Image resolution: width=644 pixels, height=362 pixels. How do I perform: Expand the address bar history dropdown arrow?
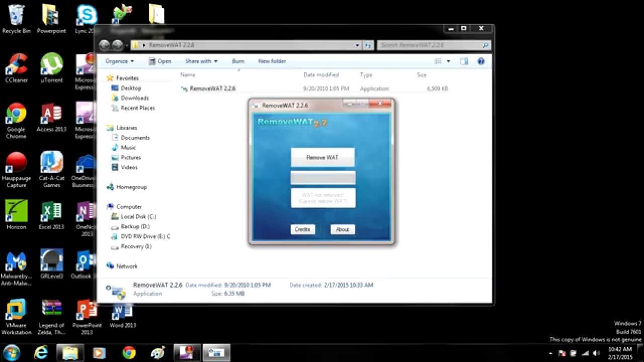(358, 45)
